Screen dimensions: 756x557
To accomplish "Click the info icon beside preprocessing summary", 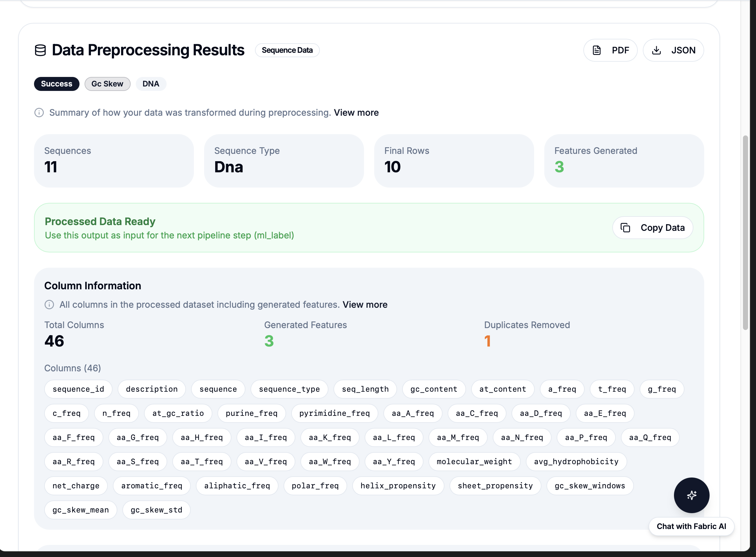I will [x=39, y=113].
